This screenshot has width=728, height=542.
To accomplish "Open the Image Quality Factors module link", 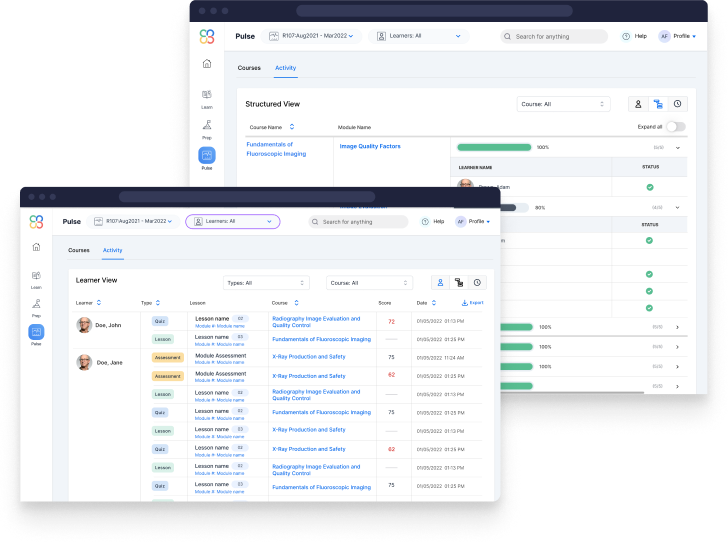I will [x=370, y=147].
